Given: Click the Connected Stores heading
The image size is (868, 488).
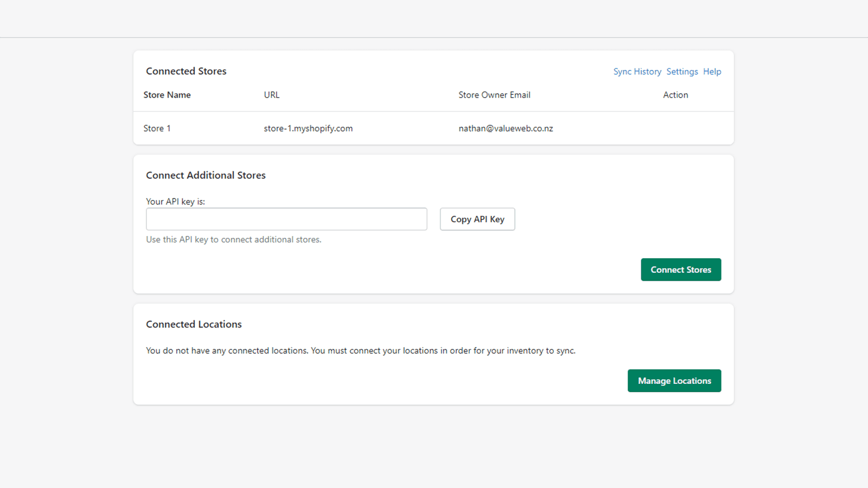Looking at the screenshot, I should 186,71.
